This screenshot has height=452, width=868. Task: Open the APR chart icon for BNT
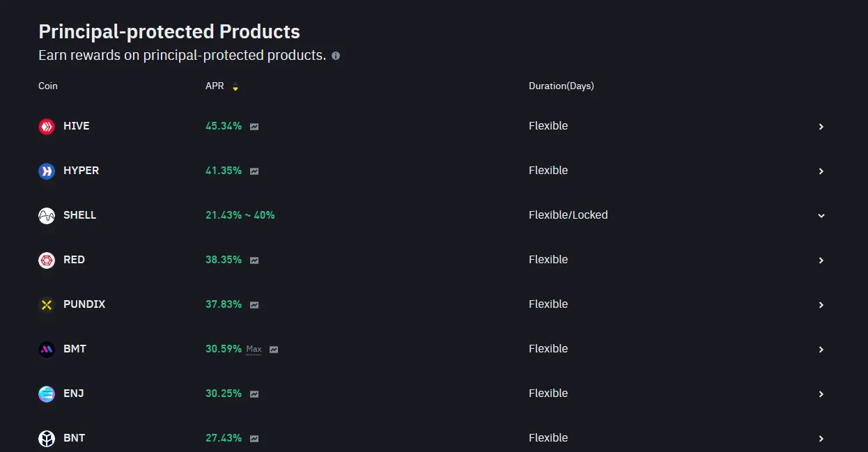click(254, 439)
